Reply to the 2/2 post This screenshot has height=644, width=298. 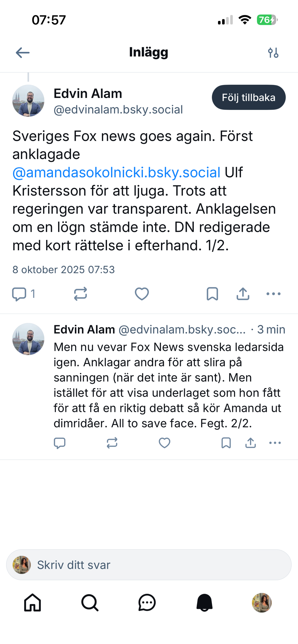[x=60, y=443]
